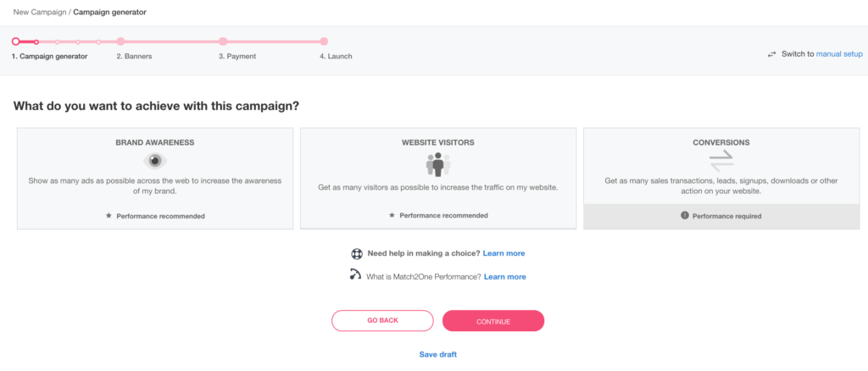Click the Performance required exclamation icon
The height and width of the screenshot is (371, 868).
pos(685,216)
